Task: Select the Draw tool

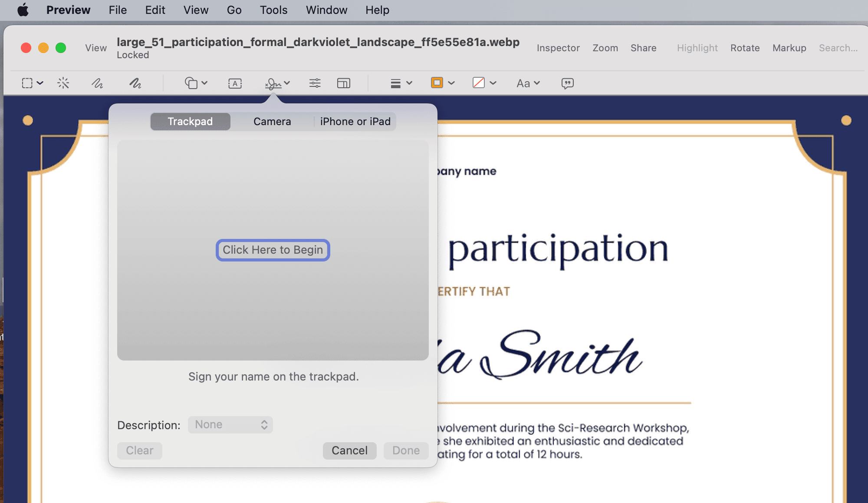Action: 135,83
